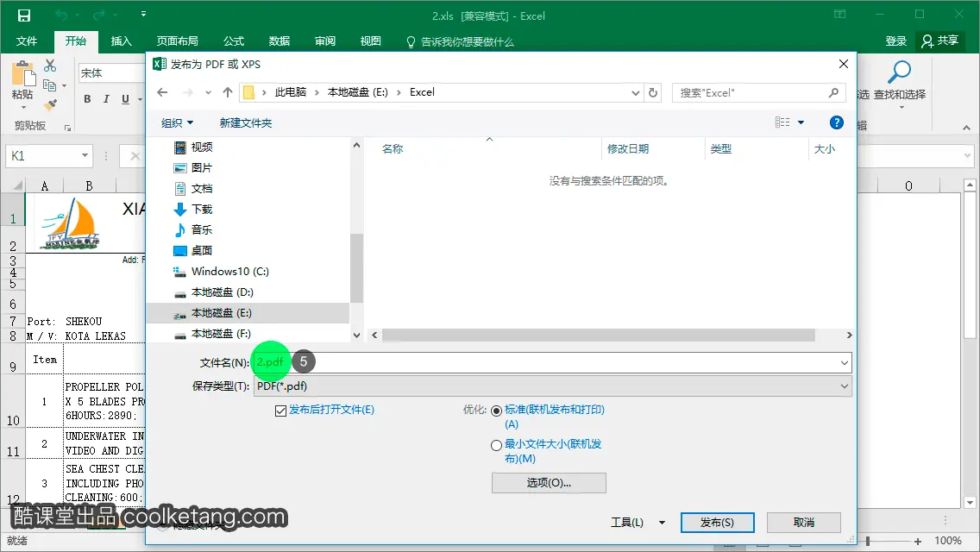Open 选项(O)... settings button
Image resolution: width=980 pixels, height=552 pixels.
549,483
